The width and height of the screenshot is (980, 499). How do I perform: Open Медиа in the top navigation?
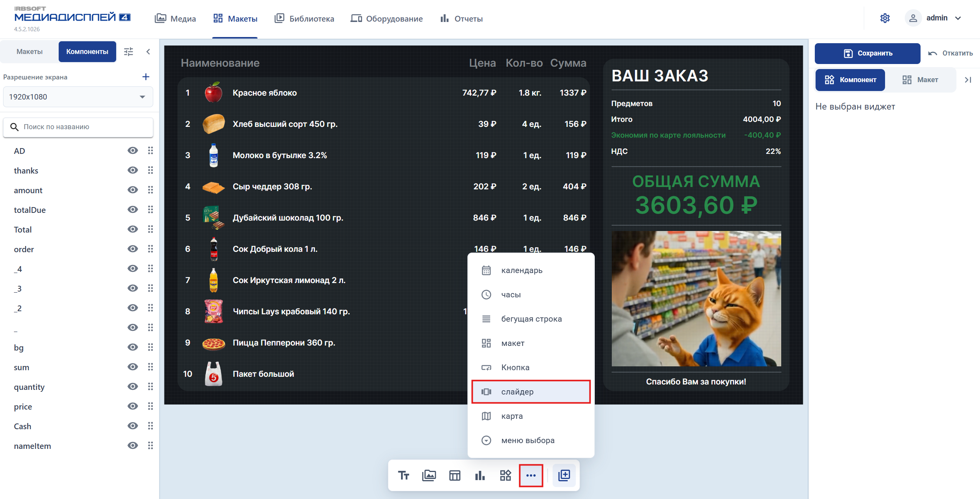[176, 19]
